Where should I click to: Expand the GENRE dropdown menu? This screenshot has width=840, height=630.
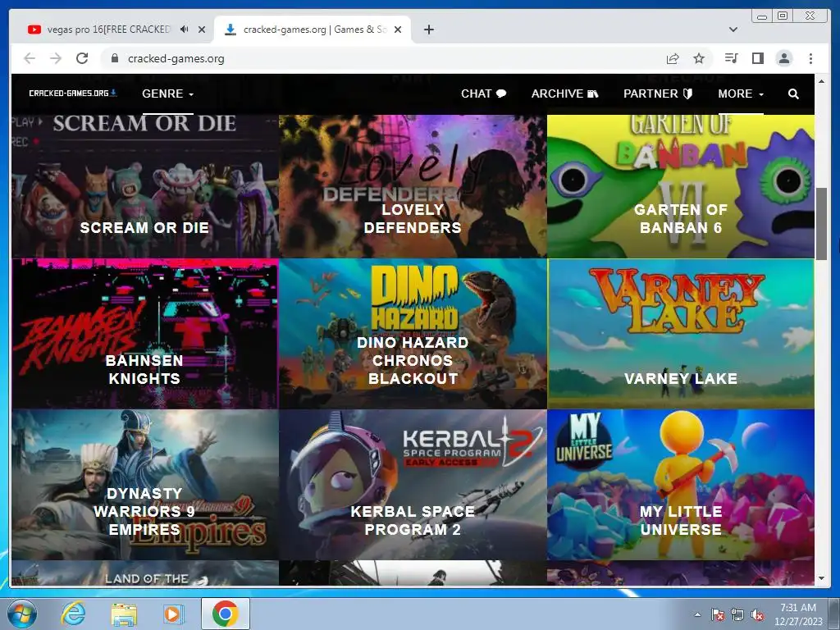click(x=167, y=94)
